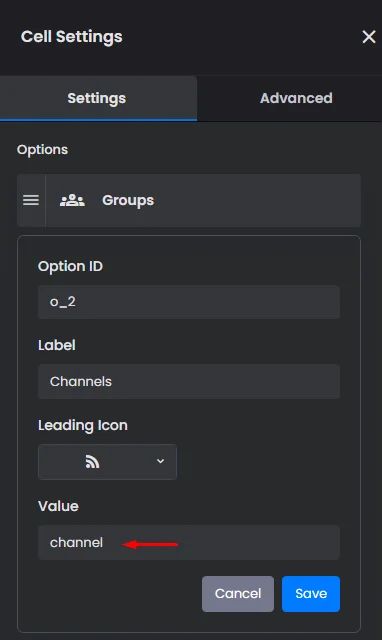Click the RSS feed leading icon
Image resolution: width=382 pixels, height=640 pixels.
pyautogui.click(x=92, y=462)
